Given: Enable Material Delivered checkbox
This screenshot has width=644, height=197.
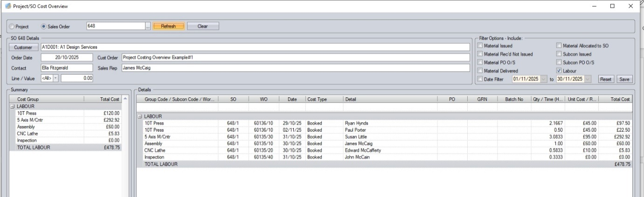Looking at the screenshot, I should pos(480,71).
